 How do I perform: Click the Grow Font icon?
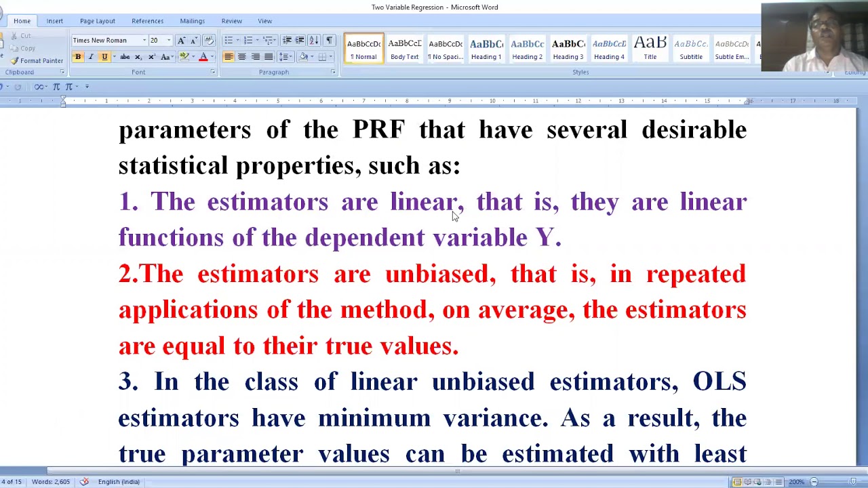pos(181,41)
